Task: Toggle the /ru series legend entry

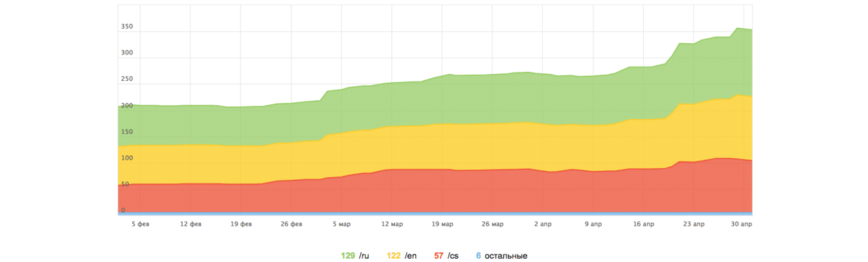Action: click(x=356, y=256)
